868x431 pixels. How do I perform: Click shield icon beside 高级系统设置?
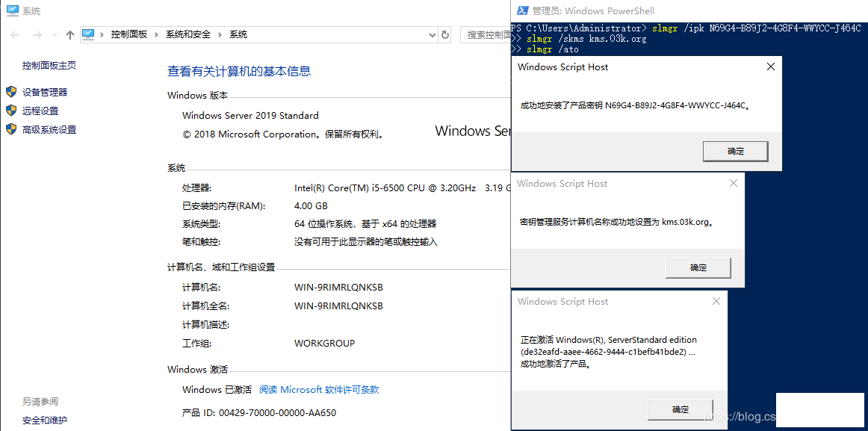click(x=12, y=129)
